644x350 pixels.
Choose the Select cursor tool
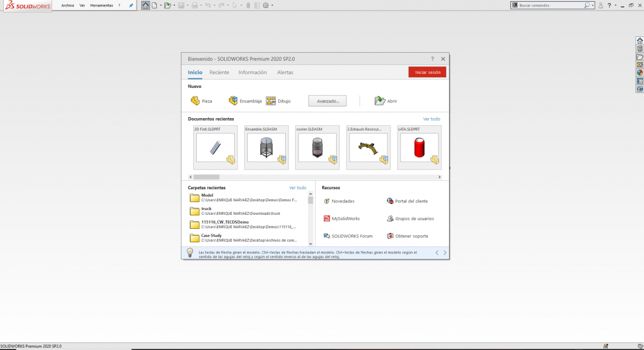coord(235,5)
